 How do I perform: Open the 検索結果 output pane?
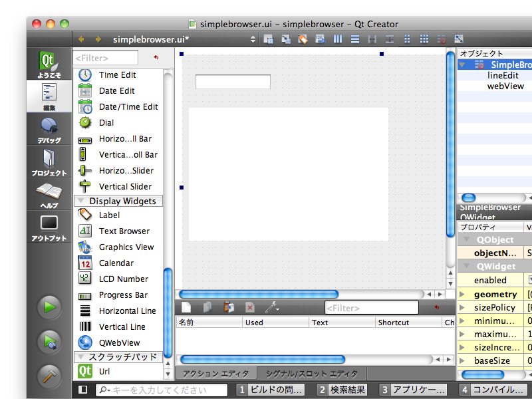(x=342, y=390)
